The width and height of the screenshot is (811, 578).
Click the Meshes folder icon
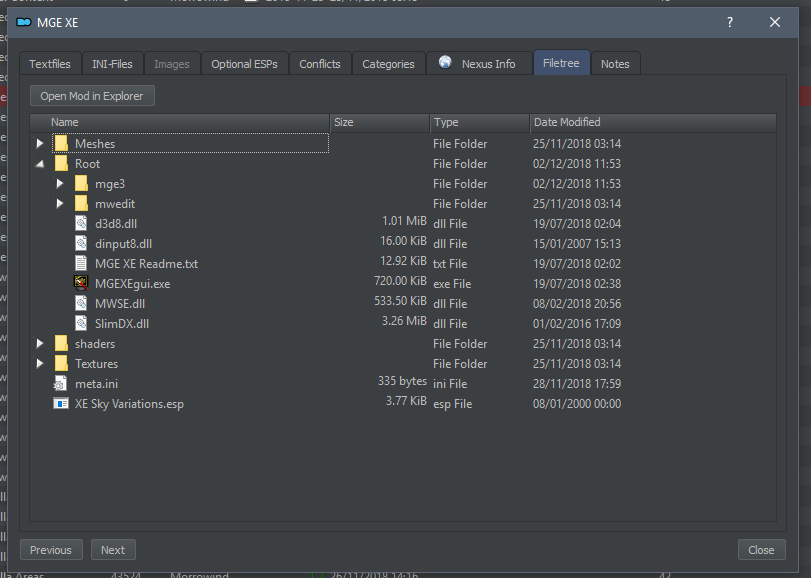coord(61,143)
